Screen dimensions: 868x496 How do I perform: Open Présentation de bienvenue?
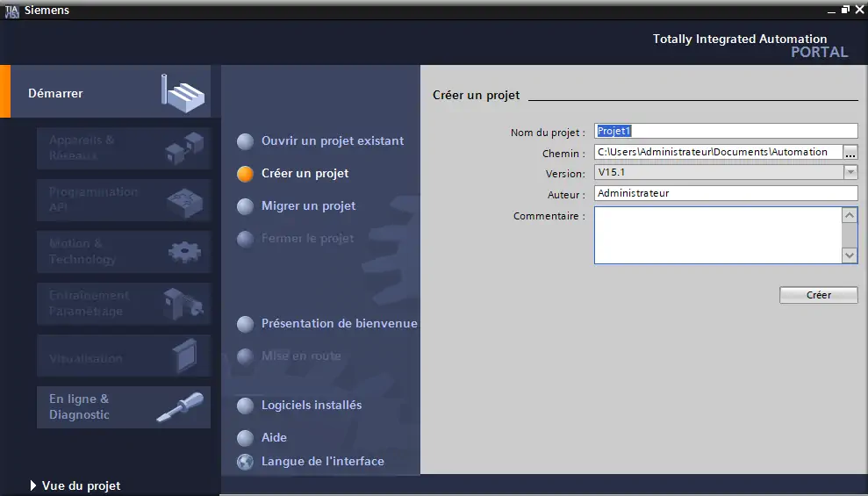pyautogui.click(x=340, y=323)
